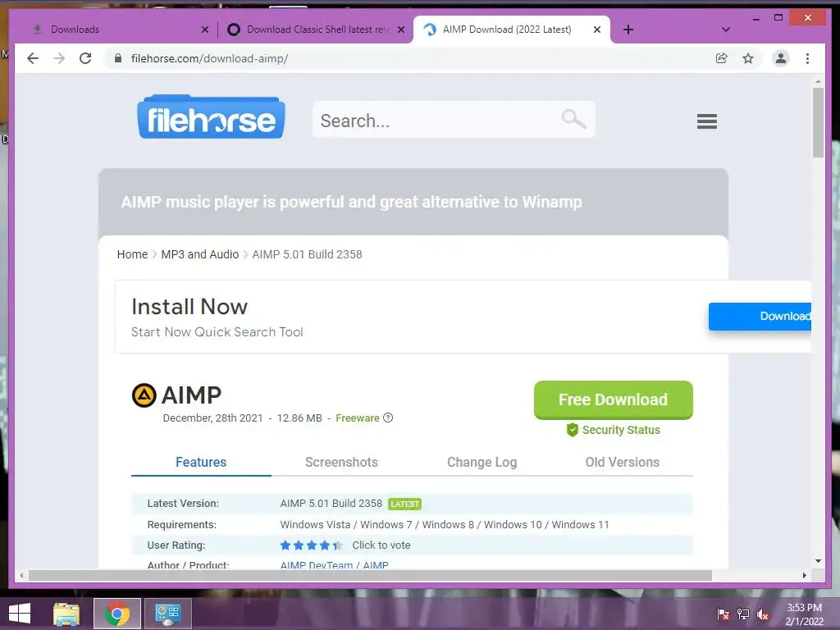Open the Control Panel taskbar icon
This screenshot has width=840, height=630.
coord(167,614)
